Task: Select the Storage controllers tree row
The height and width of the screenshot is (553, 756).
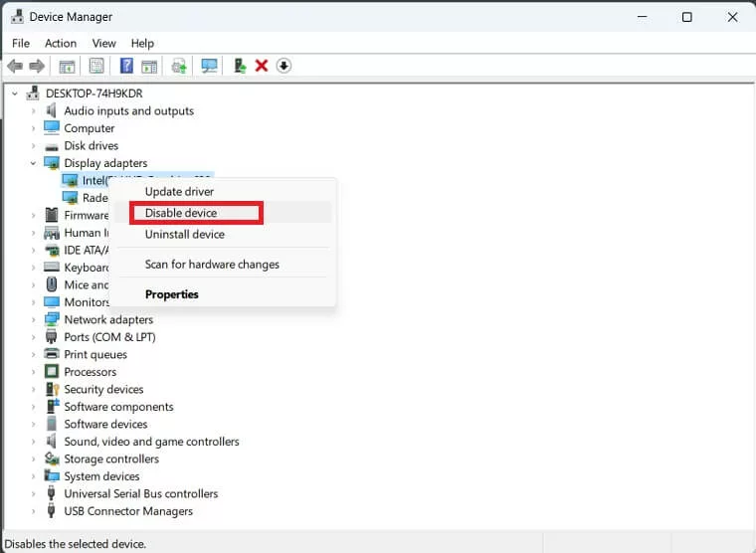Action: [111, 459]
